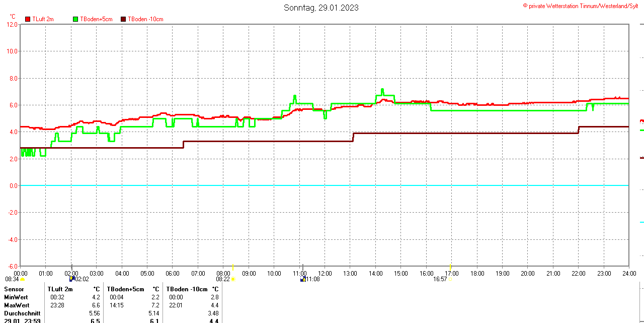This screenshot has width=644, height=323.
Task: Click the Durchschnitt row label
Action: 22,313
